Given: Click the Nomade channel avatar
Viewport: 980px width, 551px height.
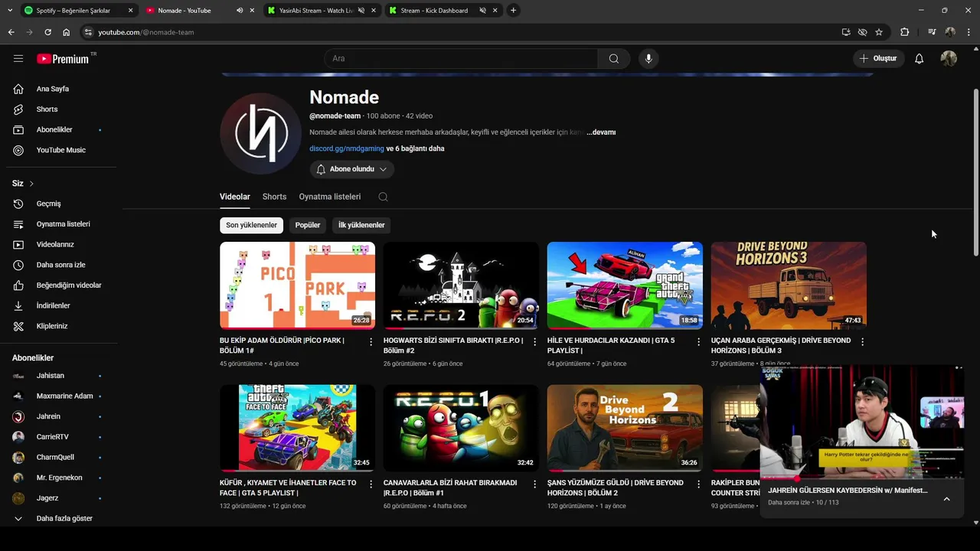Looking at the screenshot, I should point(260,134).
